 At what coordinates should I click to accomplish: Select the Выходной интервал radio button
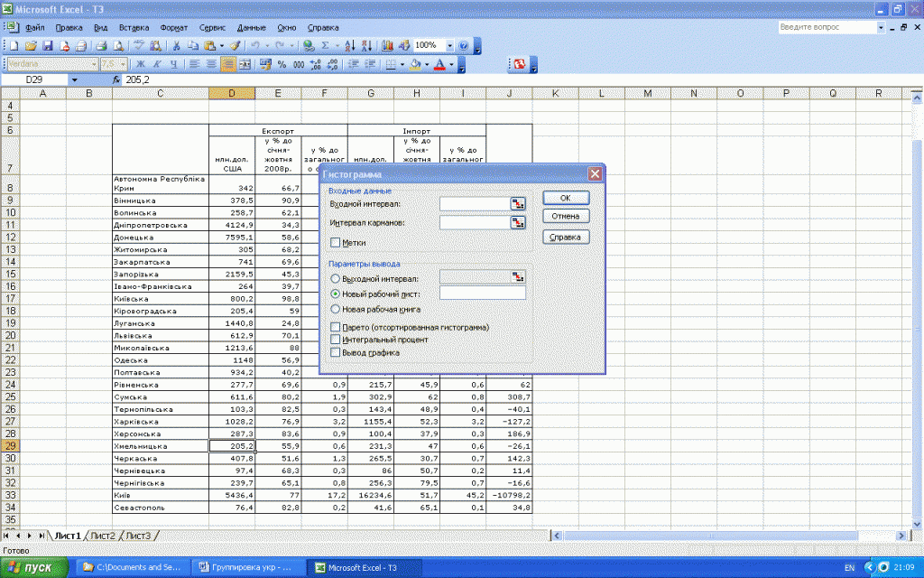pos(335,278)
